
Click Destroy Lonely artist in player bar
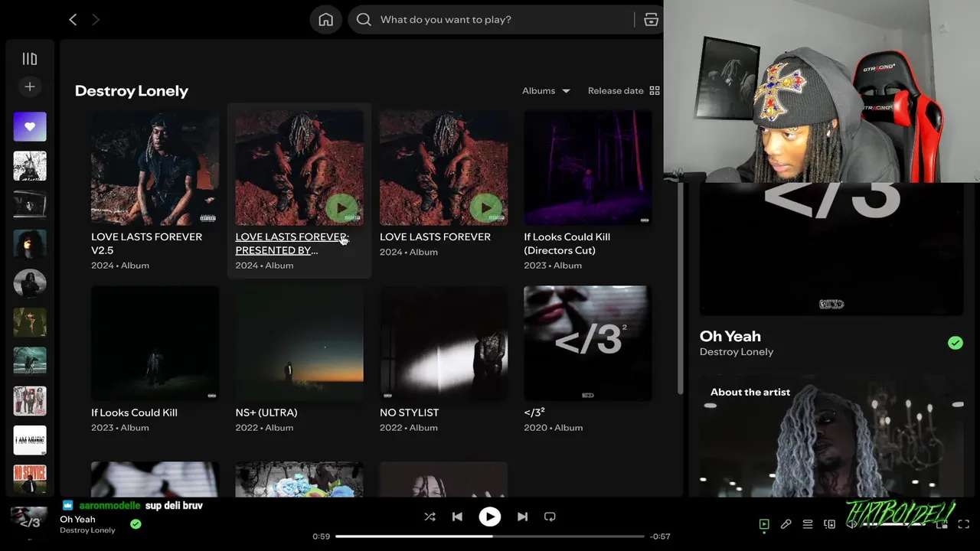[x=87, y=530]
